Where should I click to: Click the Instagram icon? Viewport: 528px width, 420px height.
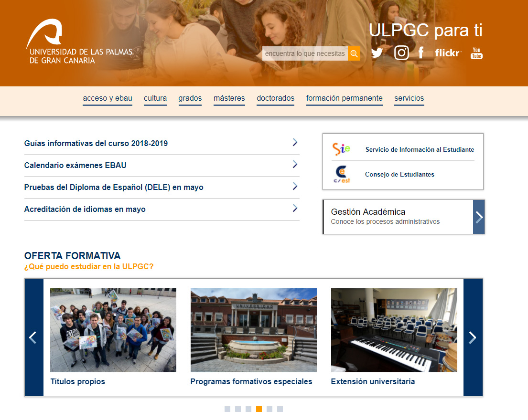401,53
